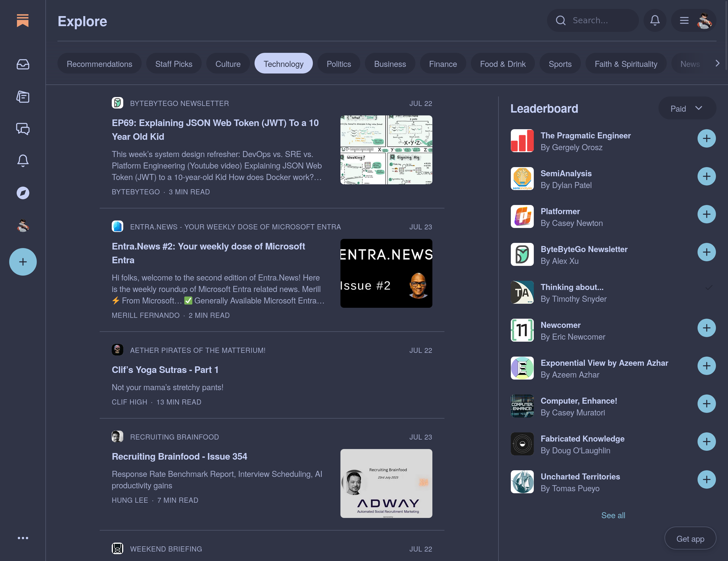Image resolution: width=728 pixels, height=561 pixels.
Task: Click Recruiting Brainfood publication icon in the feed
Action: point(117,436)
